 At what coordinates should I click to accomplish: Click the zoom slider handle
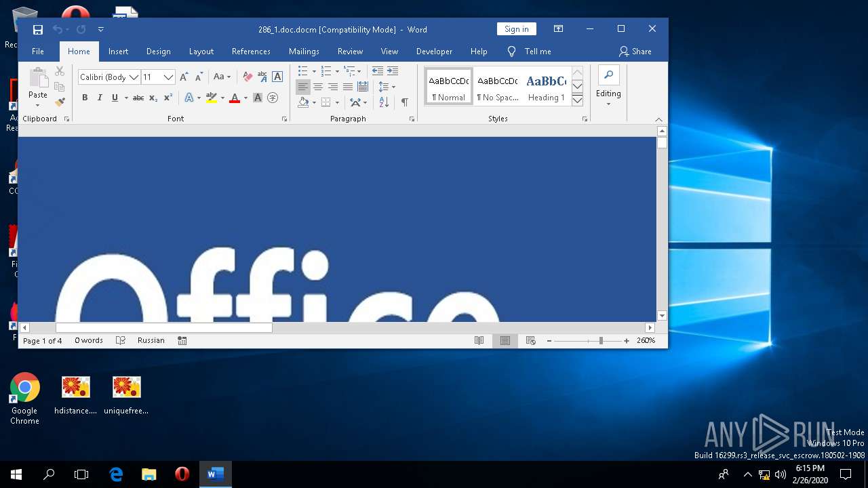point(601,341)
